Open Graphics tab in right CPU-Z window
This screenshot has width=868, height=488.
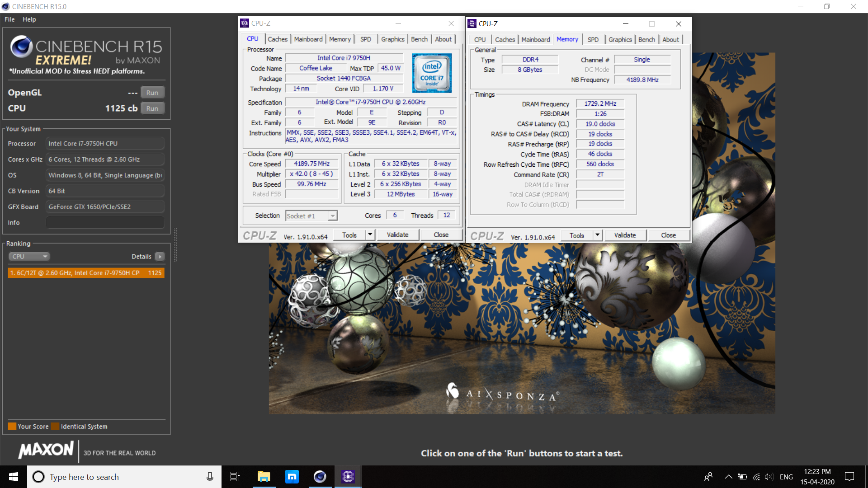pos(620,40)
